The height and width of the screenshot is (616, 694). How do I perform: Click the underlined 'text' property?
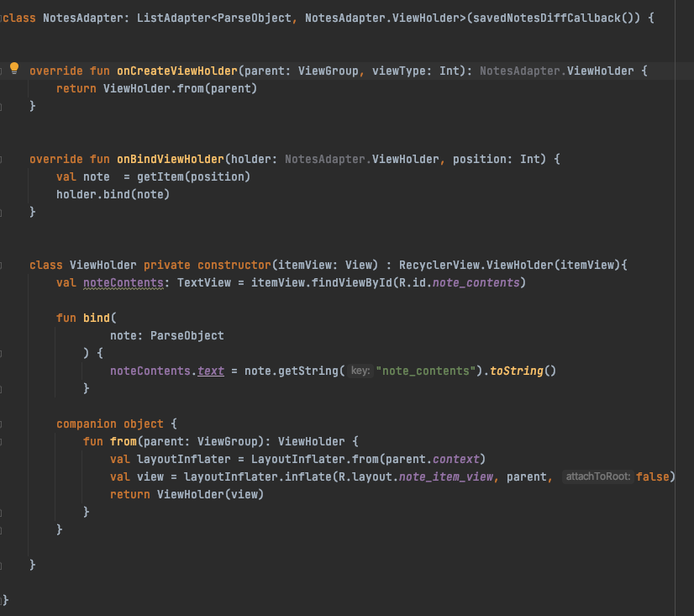point(211,371)
